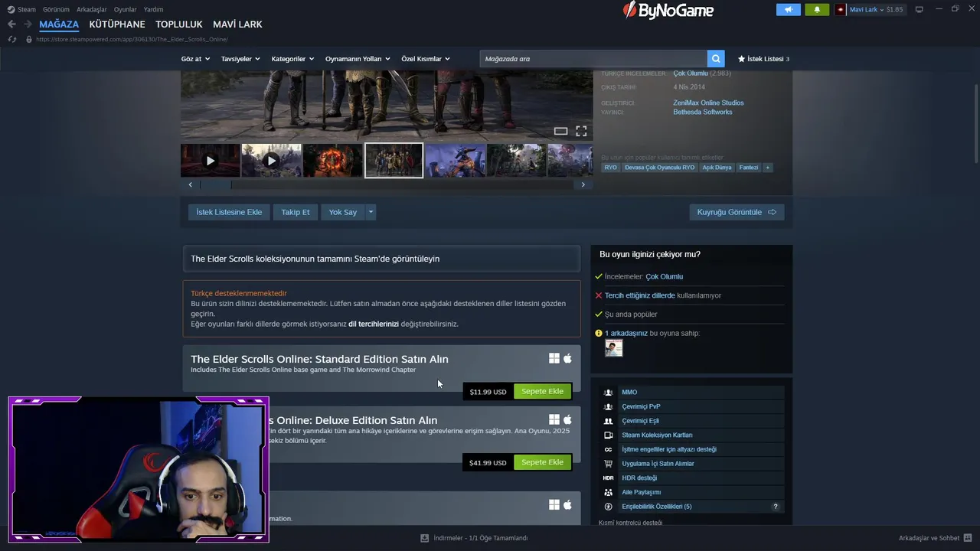Expand the Göz at dropdown

(195, 59)
